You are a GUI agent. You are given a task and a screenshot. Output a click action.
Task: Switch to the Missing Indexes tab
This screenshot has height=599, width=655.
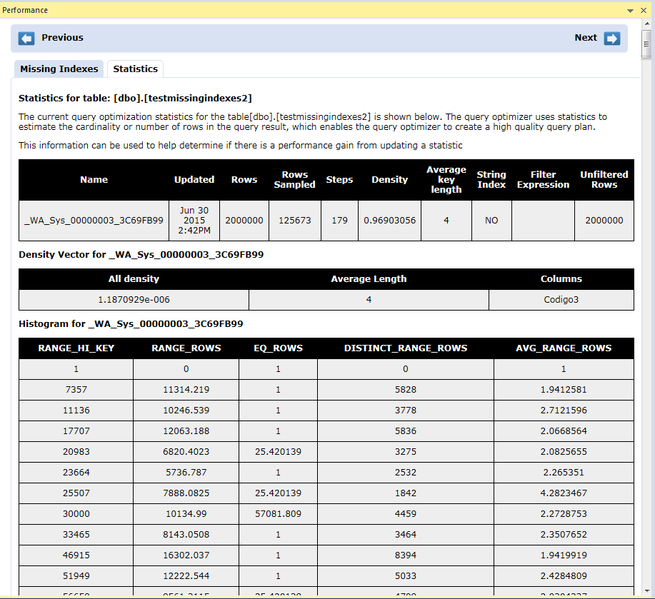click(x=59, y=69)
